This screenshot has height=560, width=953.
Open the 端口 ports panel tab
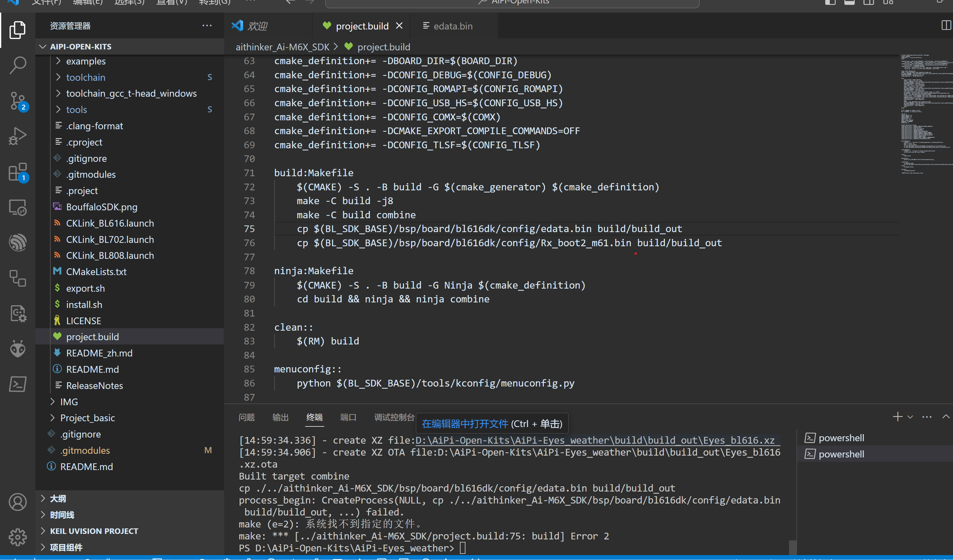point(348,417)
